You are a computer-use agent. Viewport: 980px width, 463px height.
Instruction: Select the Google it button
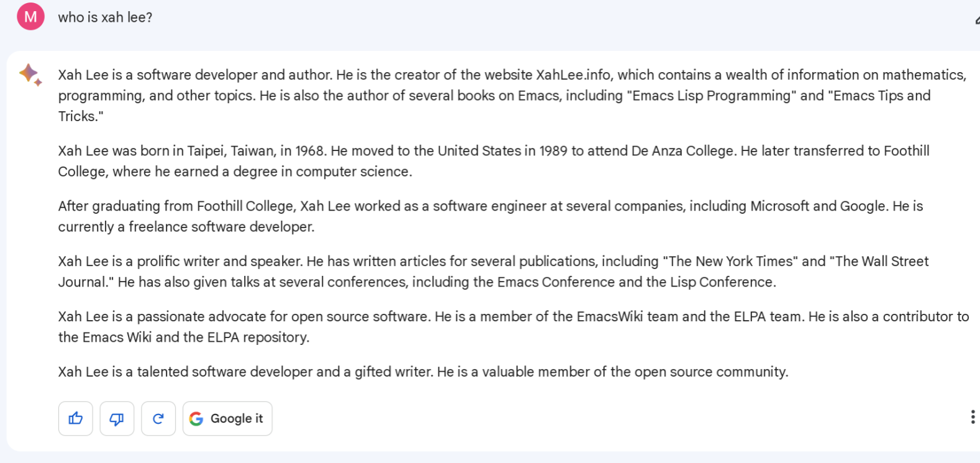[x=227, y=418]
